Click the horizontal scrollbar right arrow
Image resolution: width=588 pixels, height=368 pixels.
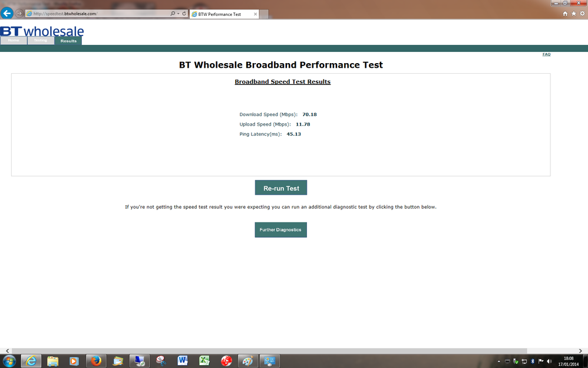click(580, 351)
